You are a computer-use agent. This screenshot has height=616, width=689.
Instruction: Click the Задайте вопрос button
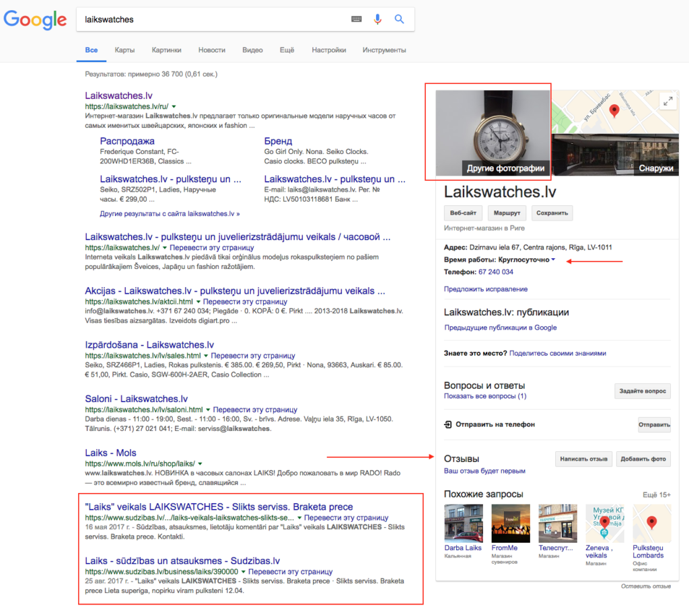(643, 391)
